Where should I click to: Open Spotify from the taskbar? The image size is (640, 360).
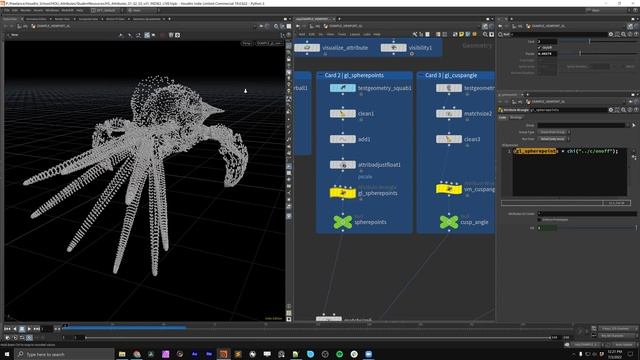tap(339, 354)
